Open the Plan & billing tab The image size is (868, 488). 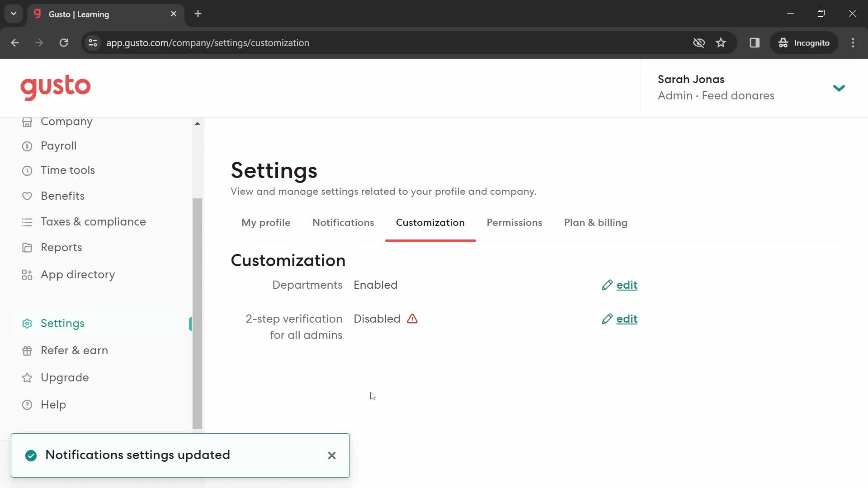point(595,222)
